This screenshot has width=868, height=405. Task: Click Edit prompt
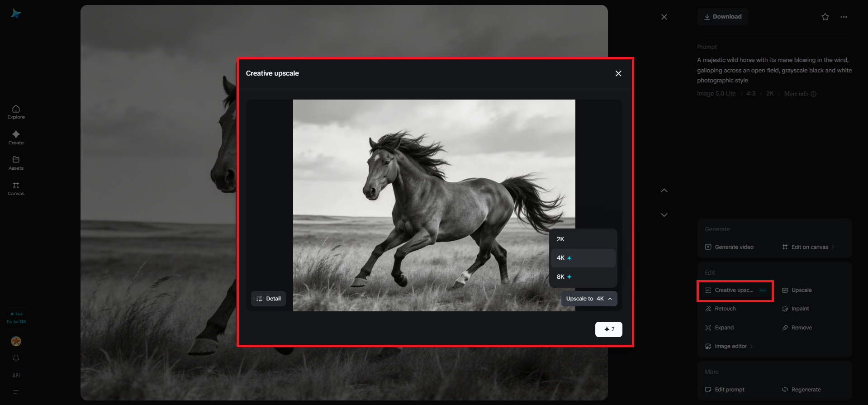coord(725,390)
